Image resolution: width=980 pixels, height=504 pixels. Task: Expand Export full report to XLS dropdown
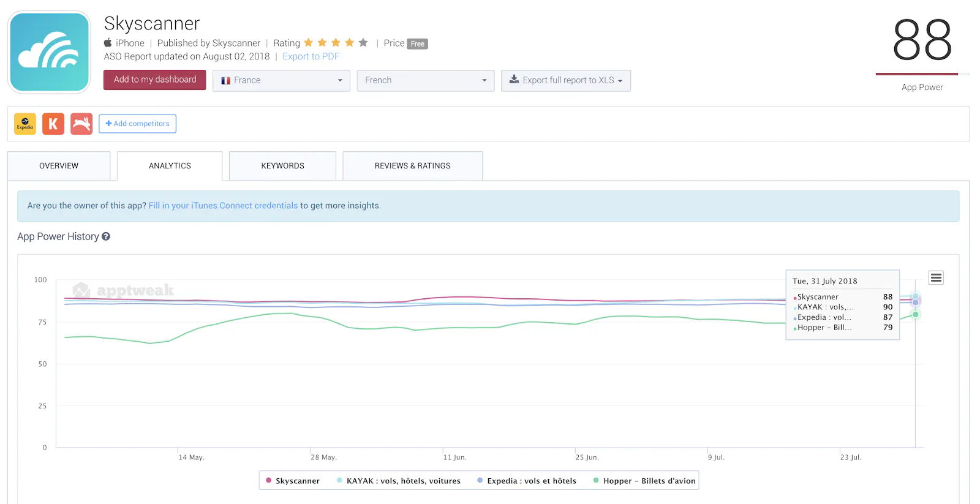tap(565, 80)
